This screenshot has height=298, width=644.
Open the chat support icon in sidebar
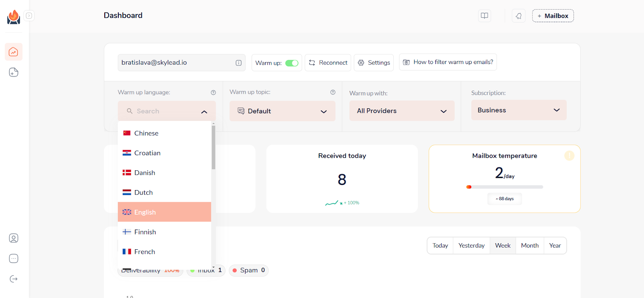coord(14,259)
